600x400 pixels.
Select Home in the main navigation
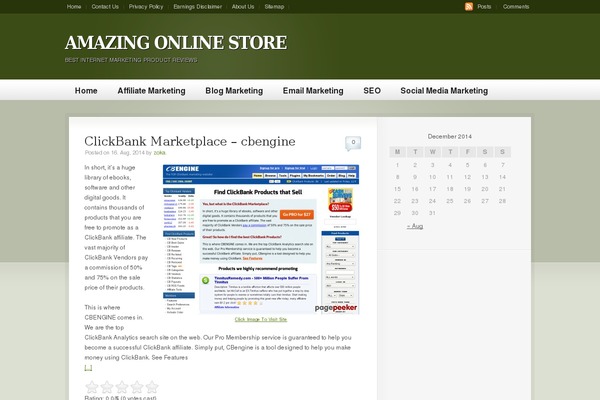click(86, 91)
